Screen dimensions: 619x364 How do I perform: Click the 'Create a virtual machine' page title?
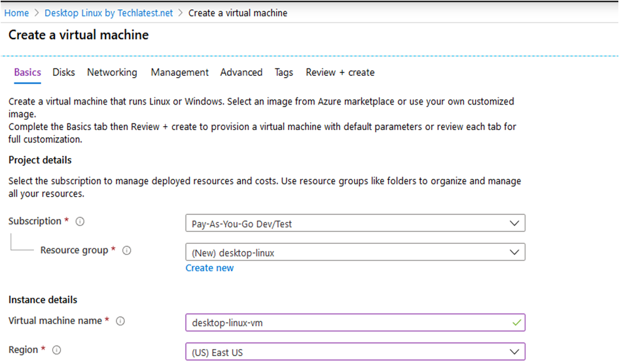point(79,35)
